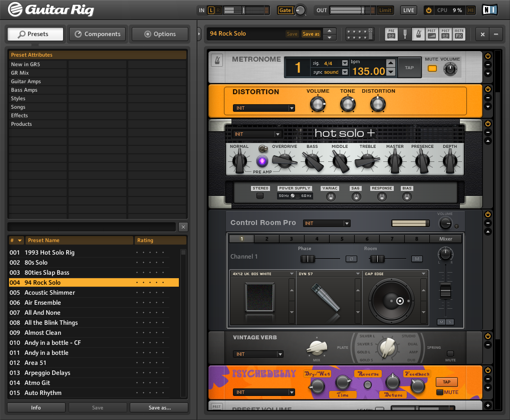The height and width of the screenshot is (420, 510).
Task: Switch to the Options tab
Action: click(160, 34)
